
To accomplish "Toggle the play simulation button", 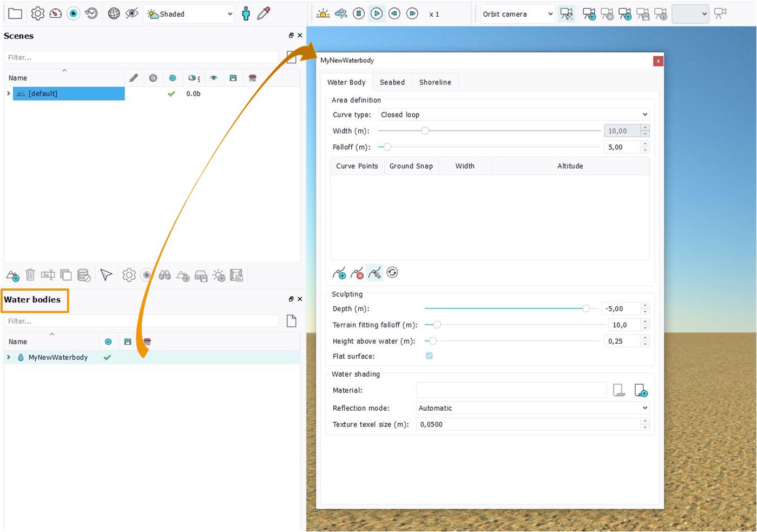I will 377,14.
